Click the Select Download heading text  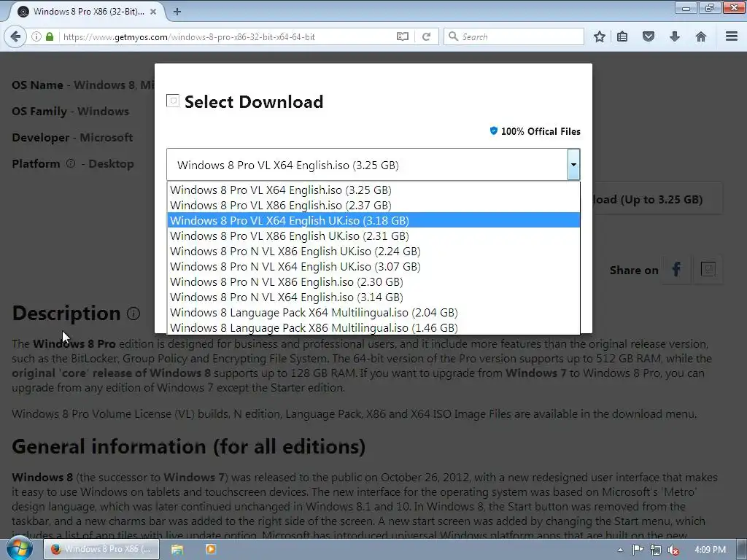tap(254, 101)
